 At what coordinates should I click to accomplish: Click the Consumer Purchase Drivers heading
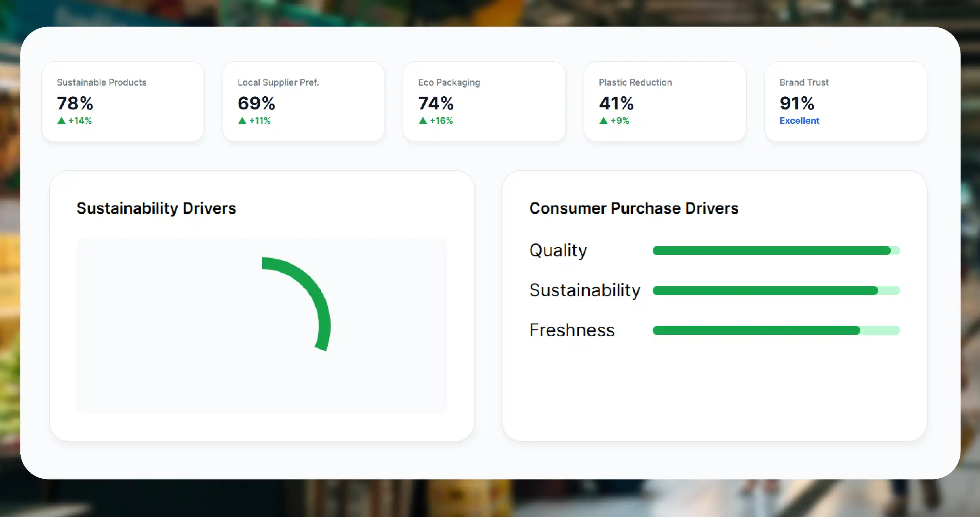pyautogui.click(x=634, y=208)
